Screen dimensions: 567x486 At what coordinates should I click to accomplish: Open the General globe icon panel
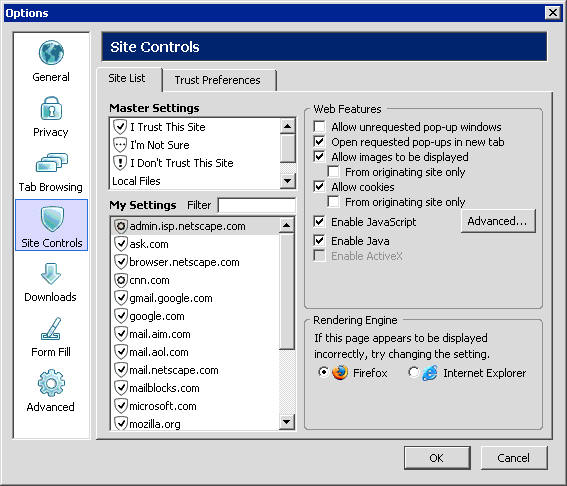coord(51,52)
